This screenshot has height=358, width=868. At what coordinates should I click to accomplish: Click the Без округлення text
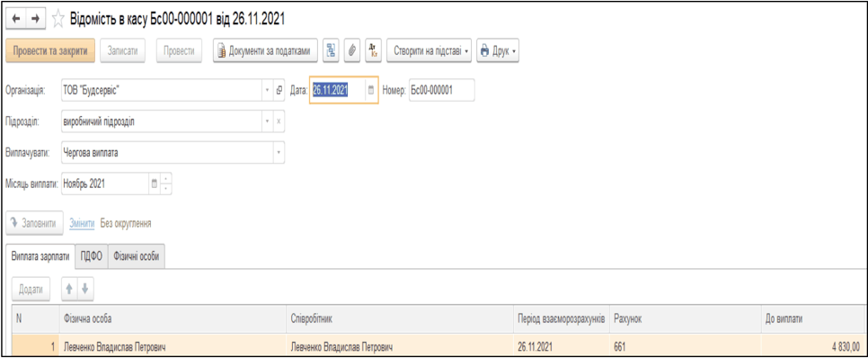click(126, 223)
